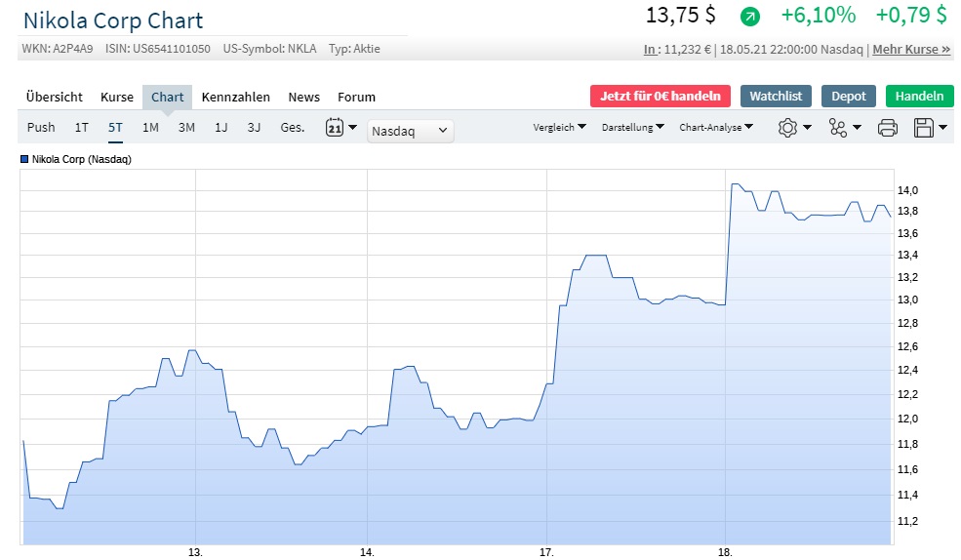961x560 pixels.
Task: Add stock to Watchlist
Action: click(x=776, y=97)
